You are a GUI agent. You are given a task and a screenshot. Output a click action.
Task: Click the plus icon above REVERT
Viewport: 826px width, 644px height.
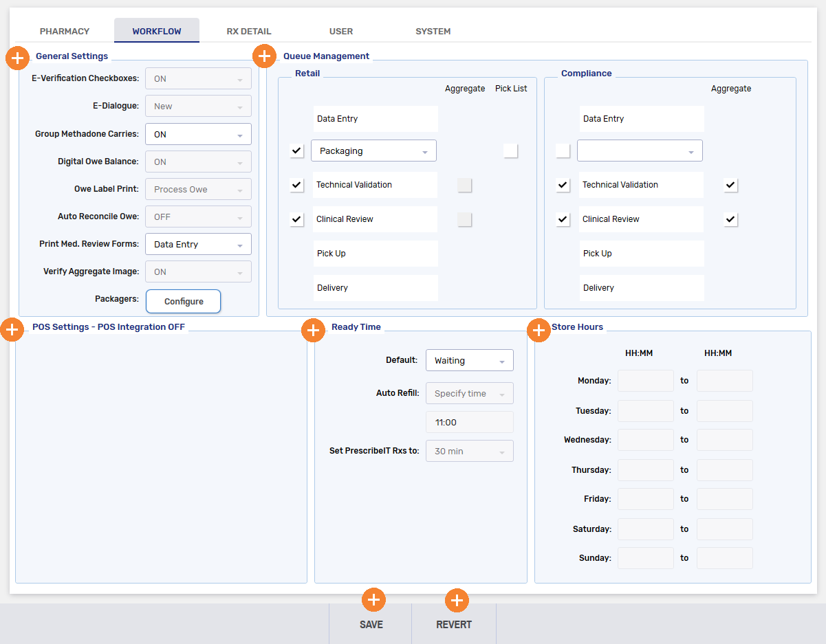(x=456, y=599)
